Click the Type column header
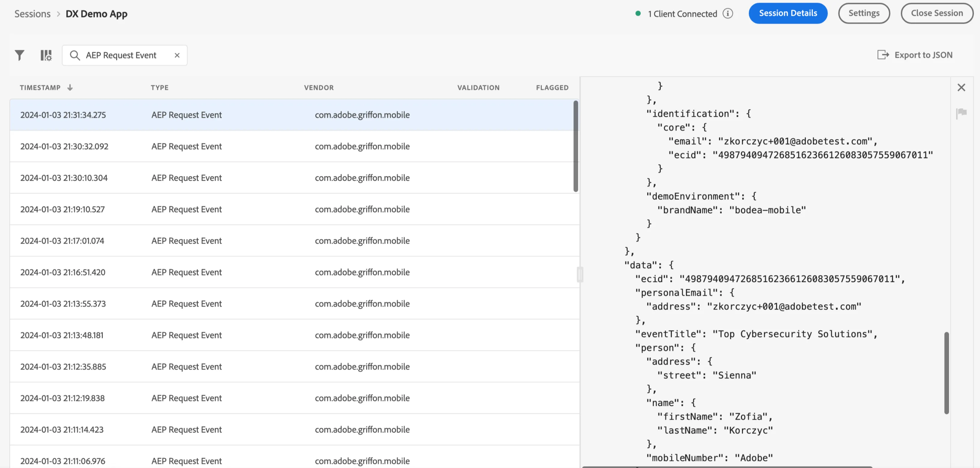980x468 pixels. [159, 87]
